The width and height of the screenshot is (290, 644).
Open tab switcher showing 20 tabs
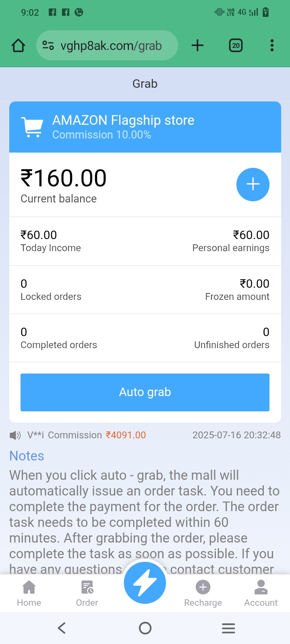click(x=236, y=45)
